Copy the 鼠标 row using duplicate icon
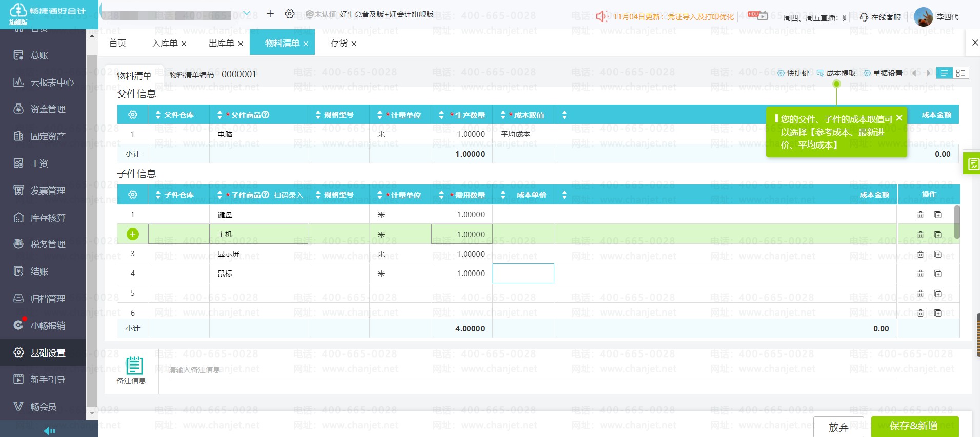 pyautogui.click(x=937, y=274)
